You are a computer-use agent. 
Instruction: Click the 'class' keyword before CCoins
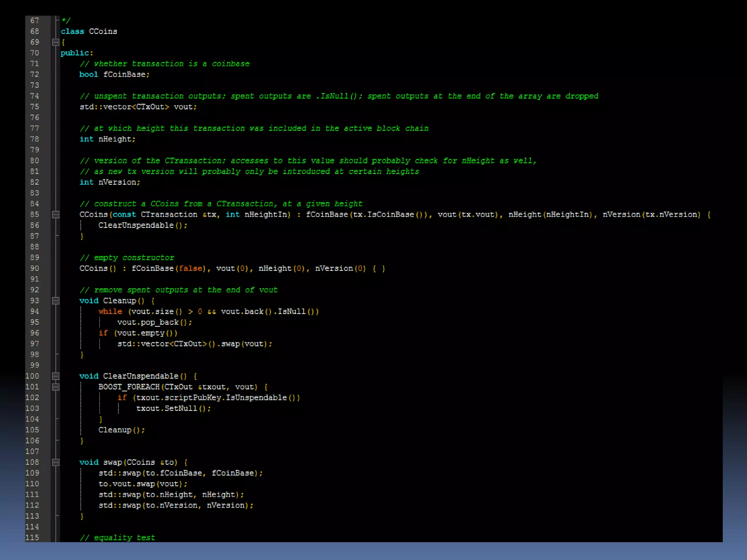72,31
